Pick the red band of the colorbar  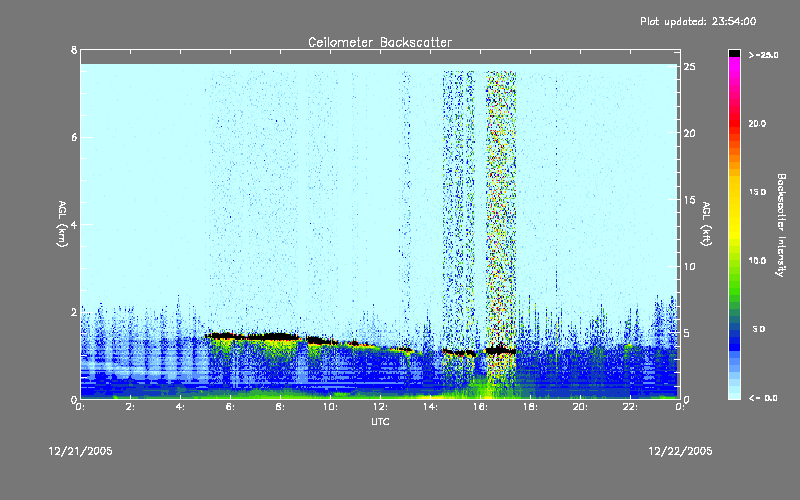pyautogui.click(x=734, y=122)
